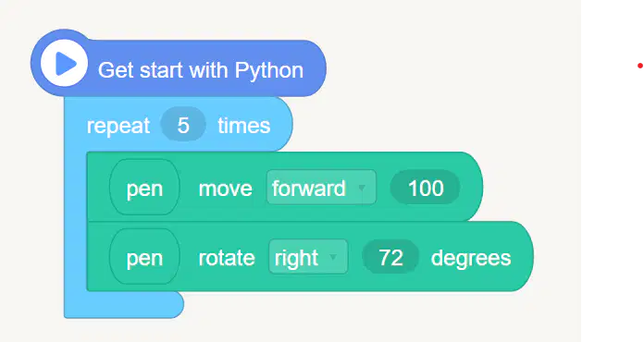Click the small arrow beside forward

click(x=362, y=188)
